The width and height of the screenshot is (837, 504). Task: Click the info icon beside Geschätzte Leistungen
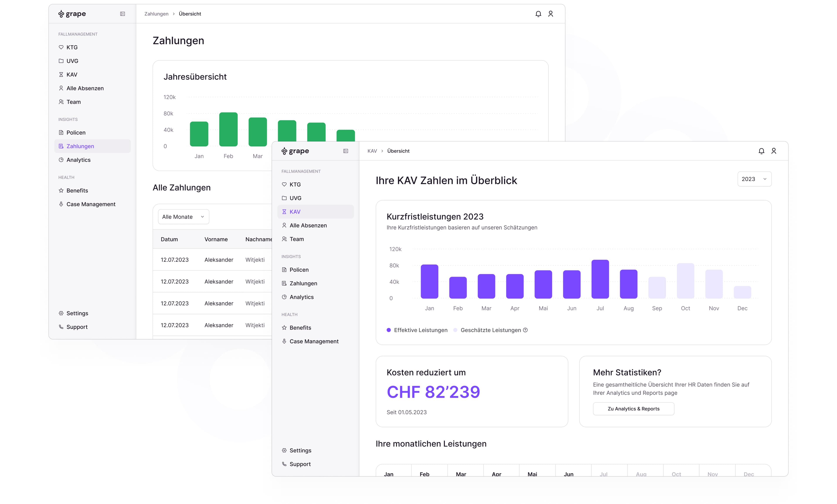click(x=525, y=330)
